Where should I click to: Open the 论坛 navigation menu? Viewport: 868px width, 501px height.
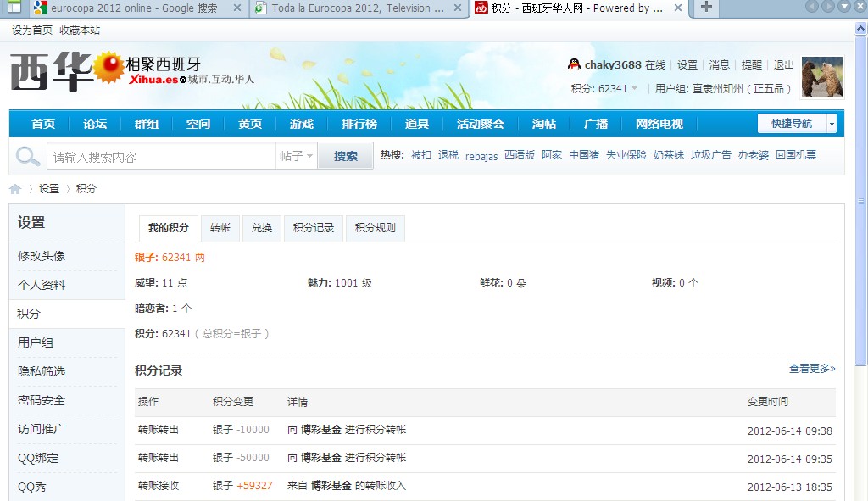(93, 122)
